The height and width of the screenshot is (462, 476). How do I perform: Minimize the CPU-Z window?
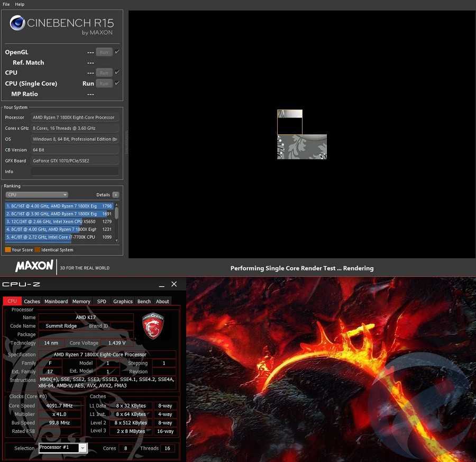tap(160, 285)
